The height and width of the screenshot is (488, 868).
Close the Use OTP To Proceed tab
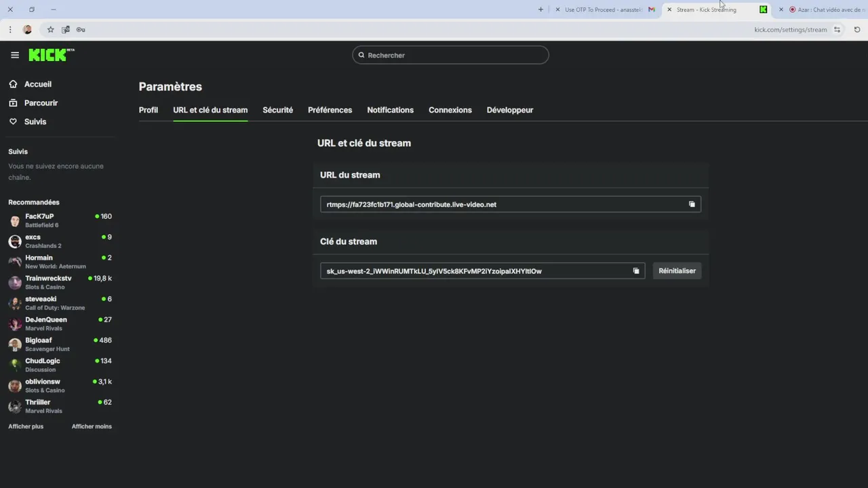click(557, 9)
